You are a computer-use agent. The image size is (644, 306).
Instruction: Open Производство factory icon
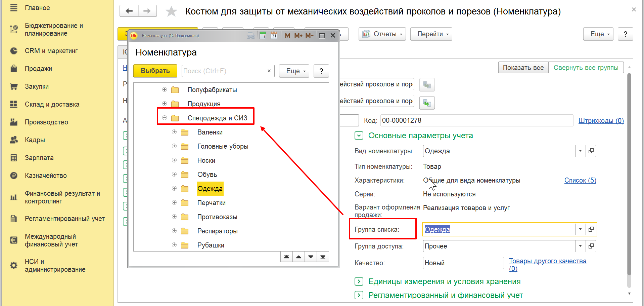14,122
